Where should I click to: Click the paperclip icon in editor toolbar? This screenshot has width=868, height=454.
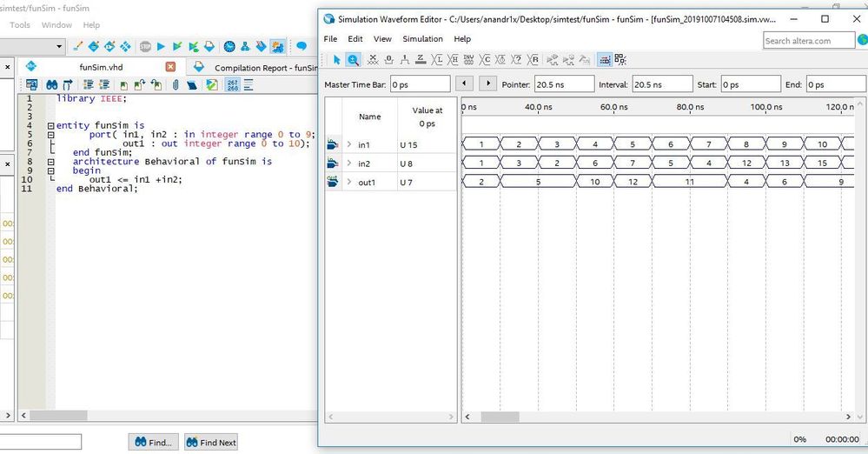pyautogui.click(x=175, y=84)
